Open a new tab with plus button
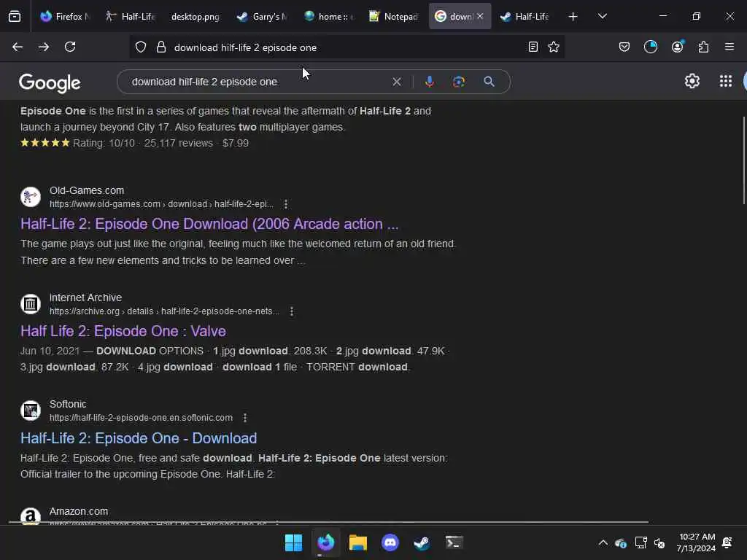The image size is (747, 560). pyautogui.click(x=573, y=17)
